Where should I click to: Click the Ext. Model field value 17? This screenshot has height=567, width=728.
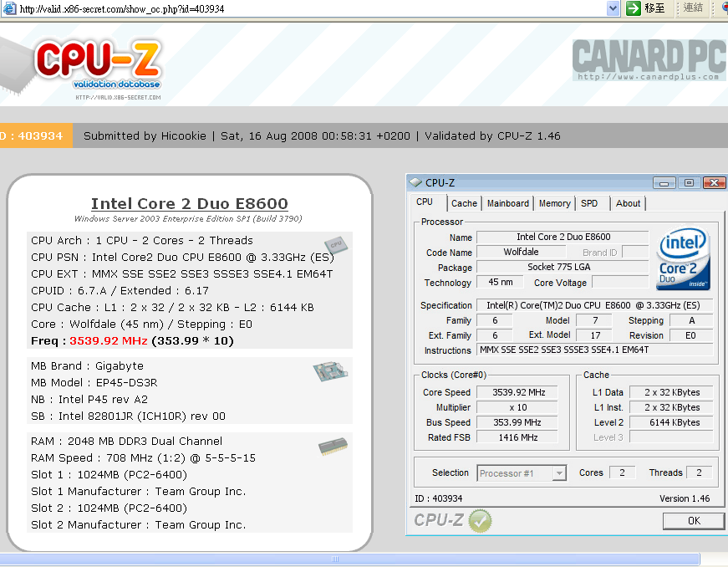(595, 335)
